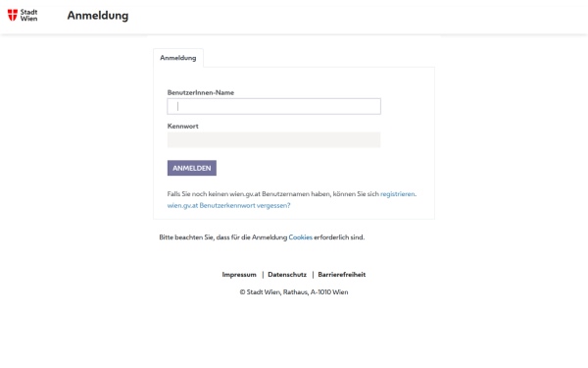Click the Stadt Wien wordmark text
588x368 pixels.
(x=28, y=15)
